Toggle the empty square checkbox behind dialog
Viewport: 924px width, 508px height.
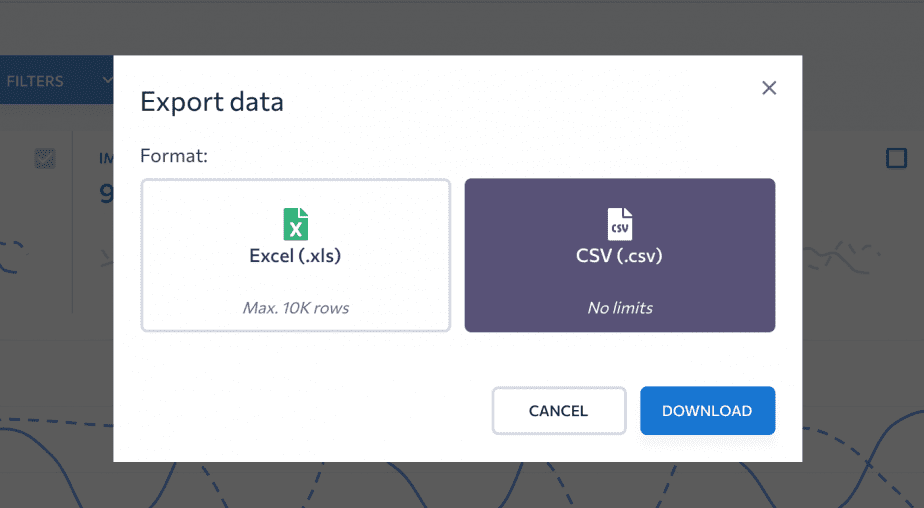click(896, 158)
